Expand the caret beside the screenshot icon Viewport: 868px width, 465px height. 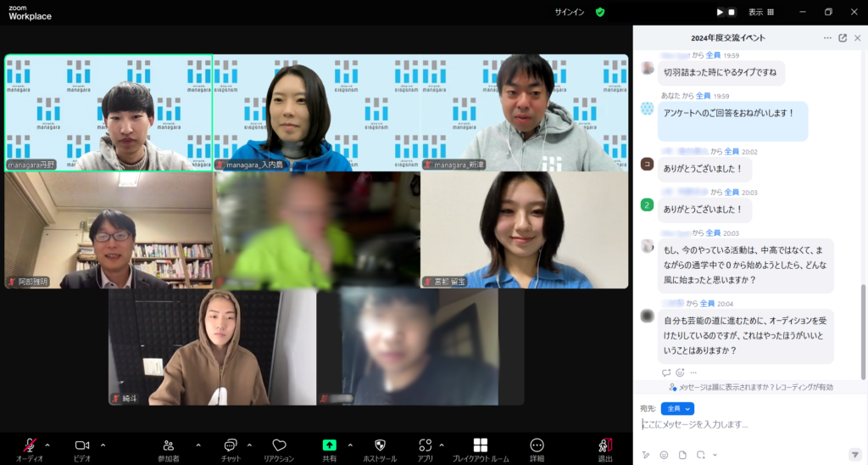pyautogui.click(x=714, y=455)
